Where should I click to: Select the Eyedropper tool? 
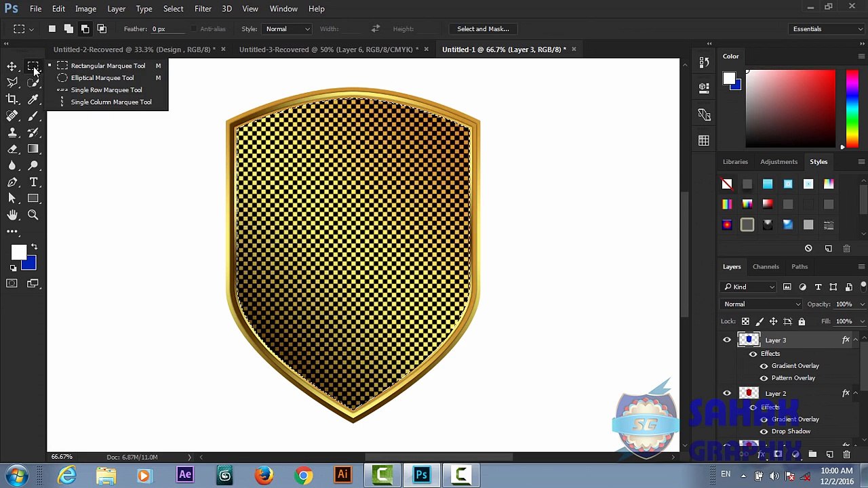[x=33, y=100]
